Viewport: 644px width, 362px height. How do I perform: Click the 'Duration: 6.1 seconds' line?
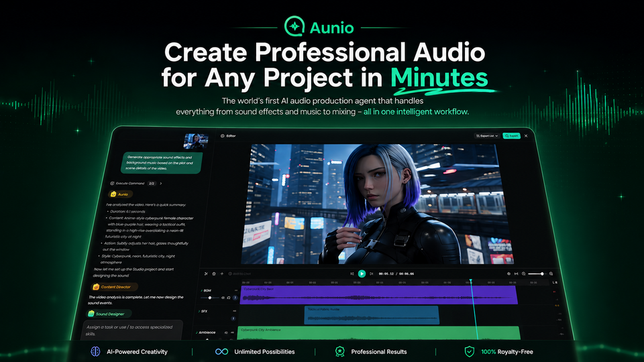[127, 211]
